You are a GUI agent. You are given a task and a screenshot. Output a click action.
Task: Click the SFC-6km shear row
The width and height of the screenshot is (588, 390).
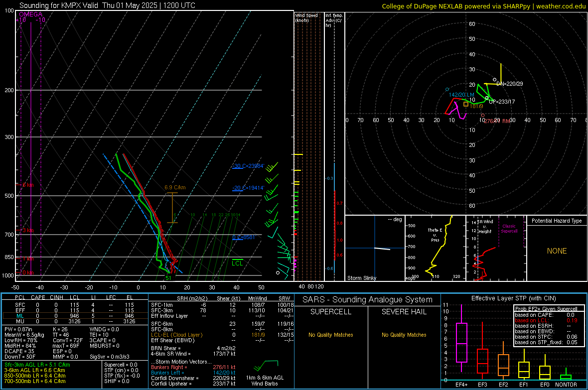click(x=222, y=324)
